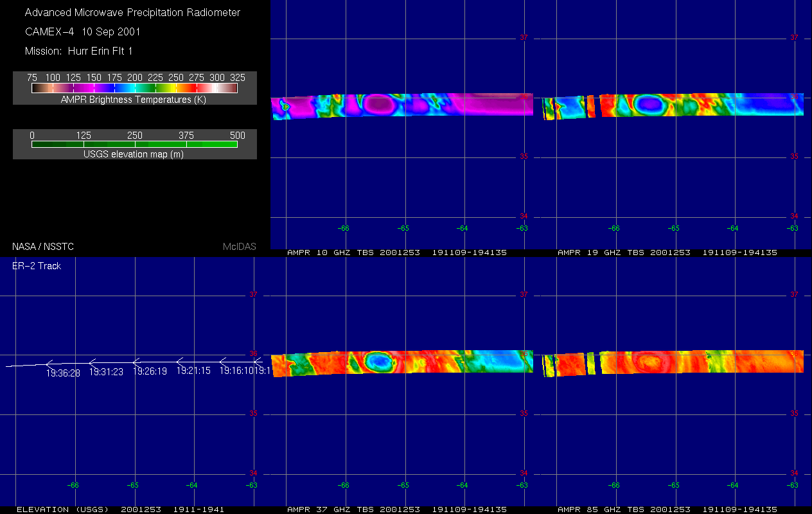This screenshot has width=812, height=514.
Task: Click the ER-2 Track title label
Action: pos(37,266)
